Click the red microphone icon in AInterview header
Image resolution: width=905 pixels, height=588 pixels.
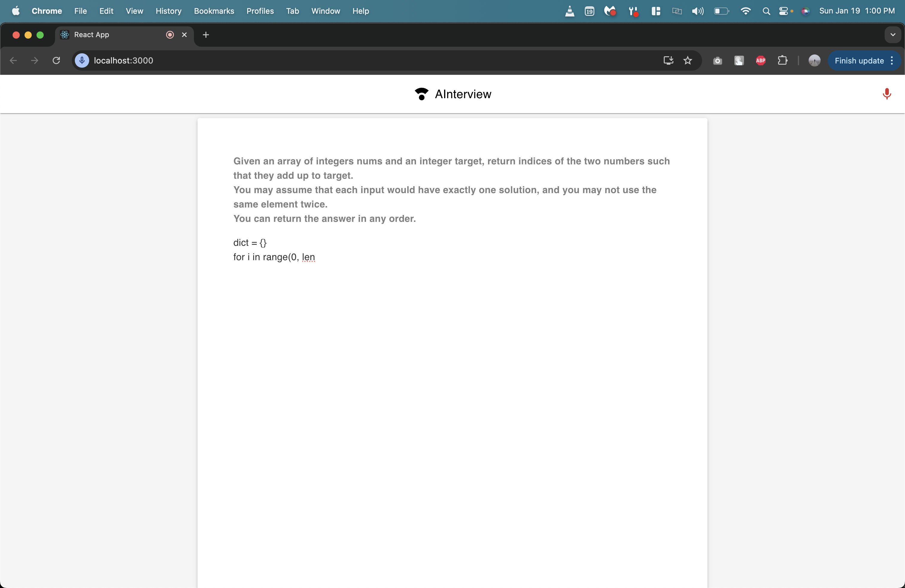point(886,94)
